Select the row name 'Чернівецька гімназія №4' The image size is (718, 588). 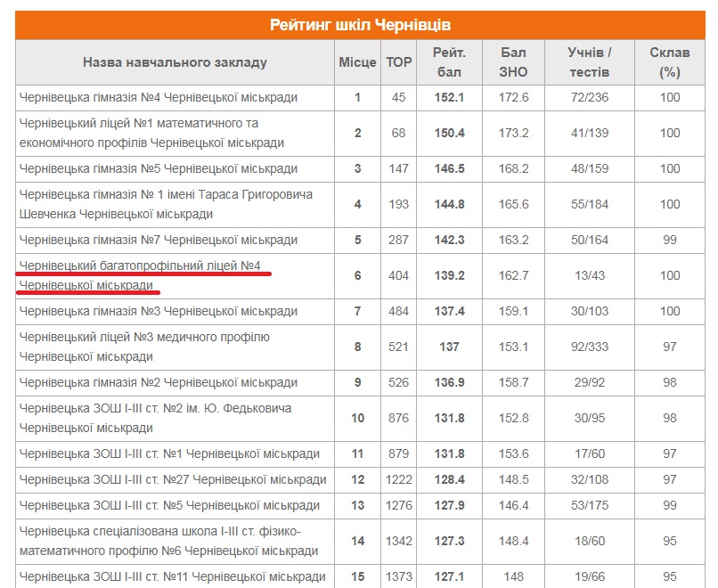click(x=159, y=97)
